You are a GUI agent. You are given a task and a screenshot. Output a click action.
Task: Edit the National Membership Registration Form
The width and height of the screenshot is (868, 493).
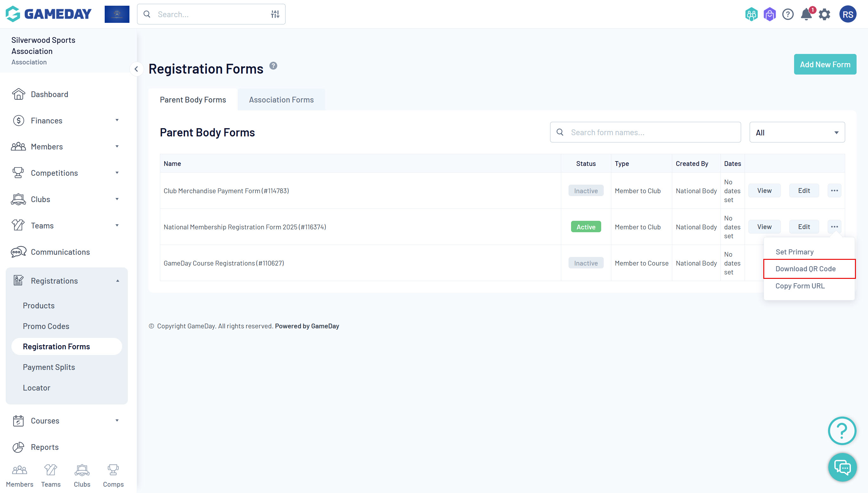804,227
